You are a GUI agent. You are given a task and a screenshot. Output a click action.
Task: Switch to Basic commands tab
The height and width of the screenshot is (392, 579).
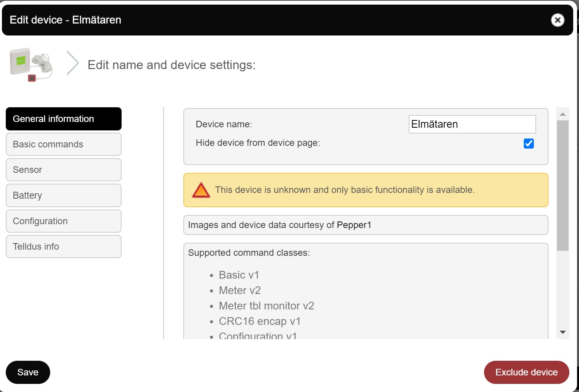[x=64, y=144]
